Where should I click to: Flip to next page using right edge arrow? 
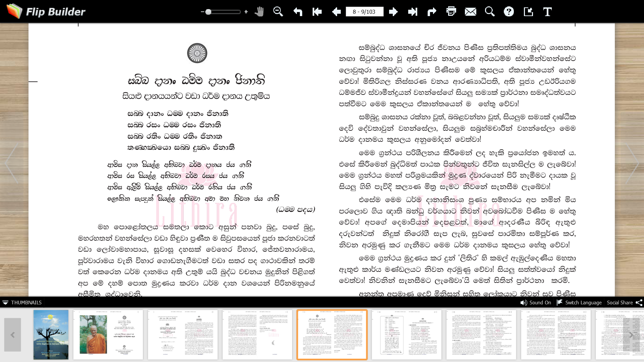point(632,163)
